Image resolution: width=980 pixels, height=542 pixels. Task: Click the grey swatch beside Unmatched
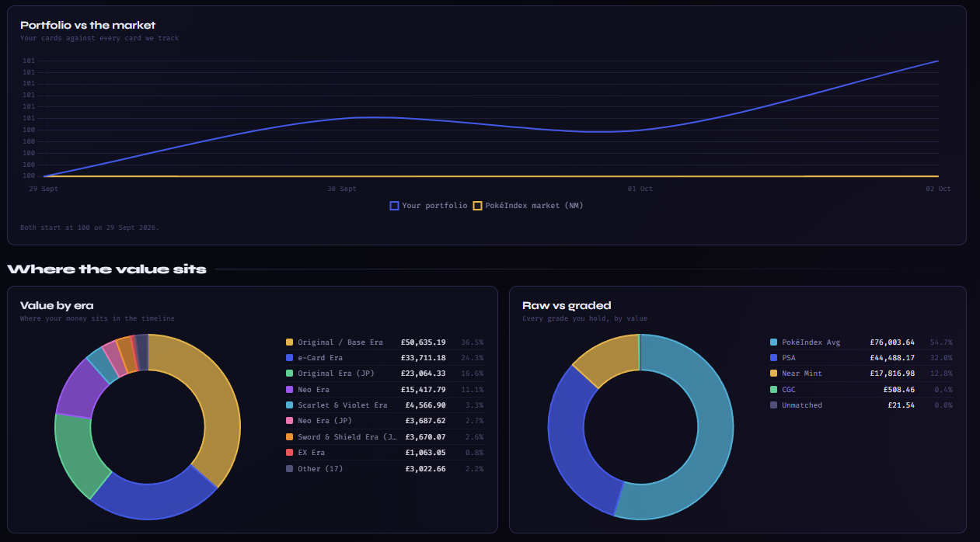point(773,405)
